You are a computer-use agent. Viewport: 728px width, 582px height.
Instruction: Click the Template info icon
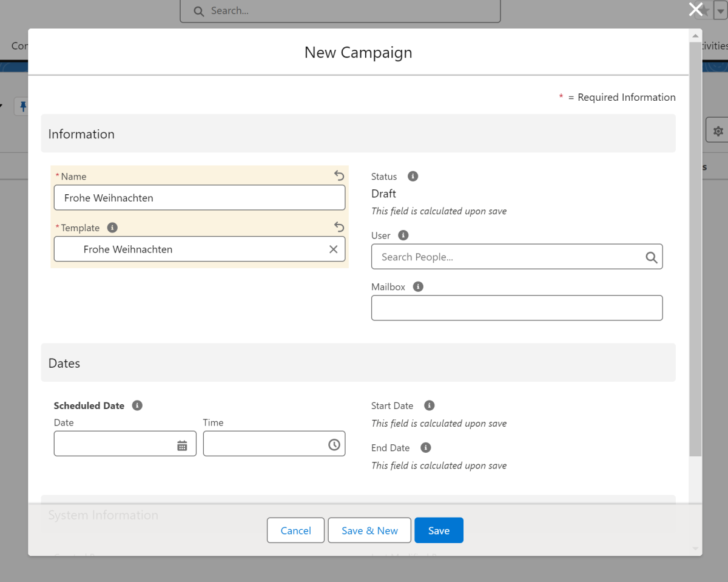pos(112,228)
